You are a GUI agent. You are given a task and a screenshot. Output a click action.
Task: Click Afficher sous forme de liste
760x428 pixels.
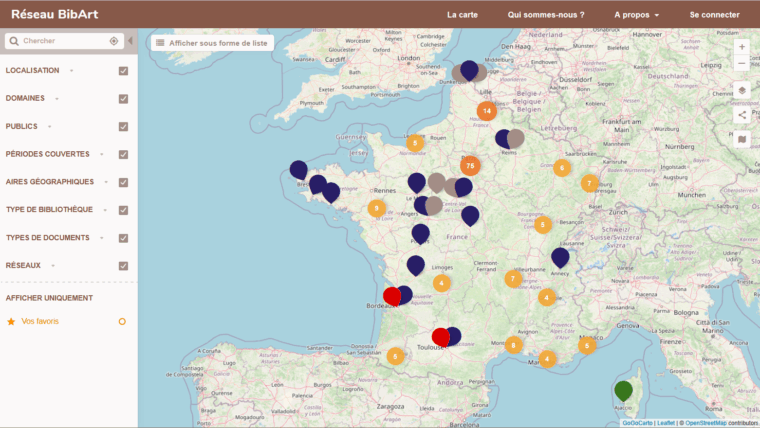click(211, 43)
